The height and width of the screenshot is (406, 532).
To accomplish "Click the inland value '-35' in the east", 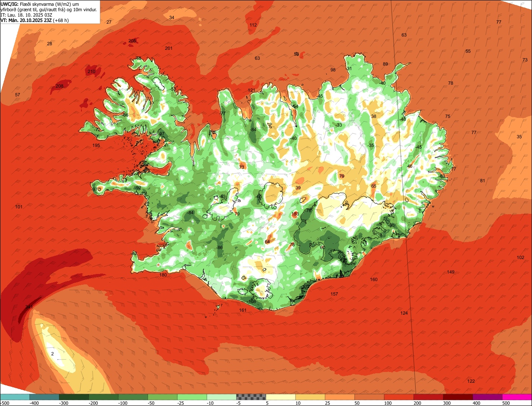I will [371, 145].
